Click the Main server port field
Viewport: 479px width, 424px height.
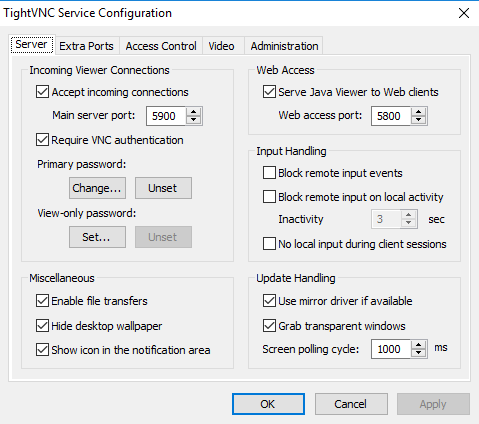(166, 116)
